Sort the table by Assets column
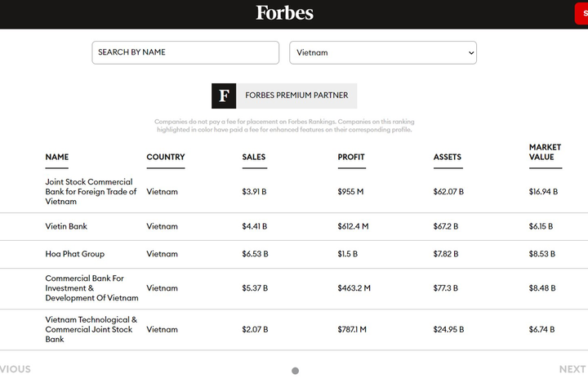The width and height of the screenshot is (588, 392). tap(448, 157)
